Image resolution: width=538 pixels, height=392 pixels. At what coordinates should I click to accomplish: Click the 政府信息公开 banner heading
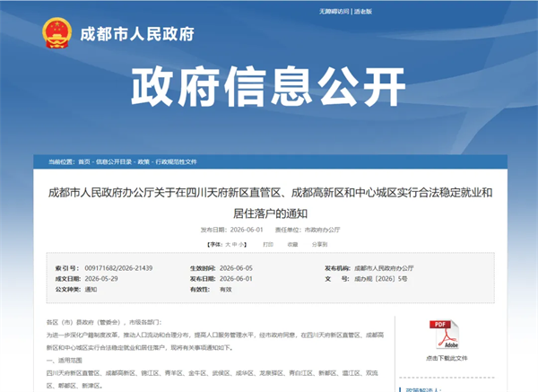tap(268, 86)
